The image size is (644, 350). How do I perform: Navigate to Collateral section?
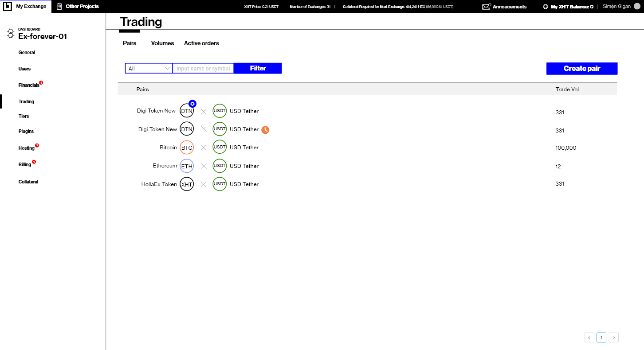click(x=28, y=182)
